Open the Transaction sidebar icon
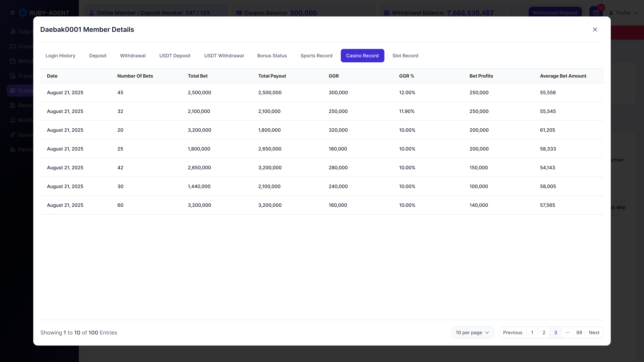Viewport: 644px width, 362px height. tap(13, 76)
